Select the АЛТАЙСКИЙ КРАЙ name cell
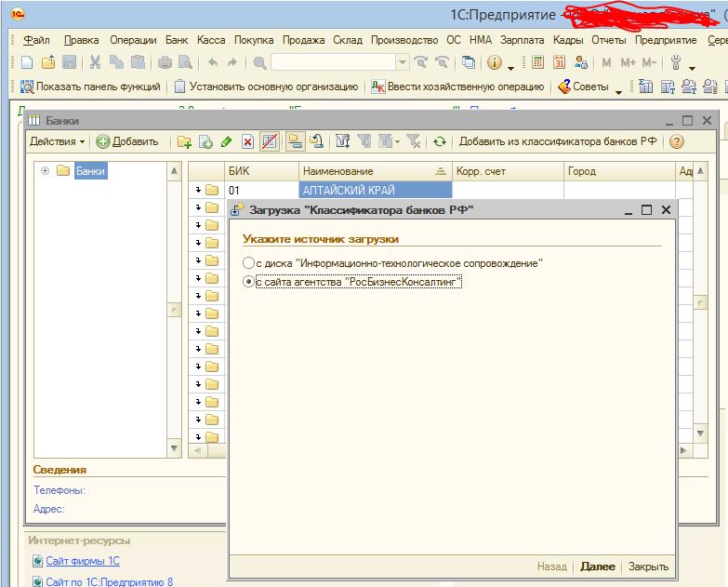Image resolution: width=728 pixels, height=587 pixels. click(375, 190)
